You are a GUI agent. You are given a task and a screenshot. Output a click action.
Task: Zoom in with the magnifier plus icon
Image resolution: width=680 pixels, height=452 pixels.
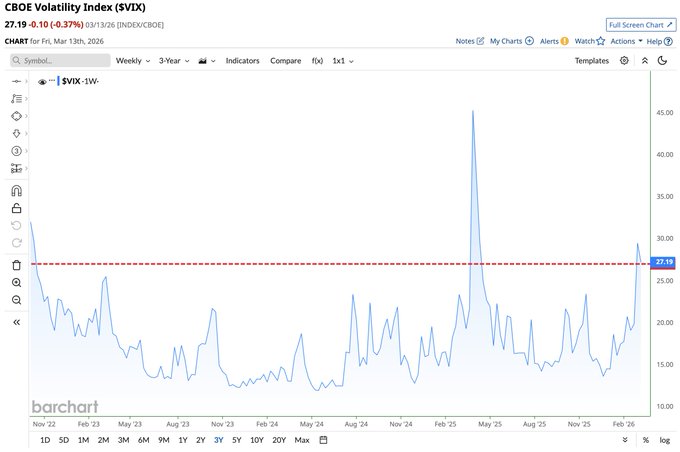coord(16,283)
